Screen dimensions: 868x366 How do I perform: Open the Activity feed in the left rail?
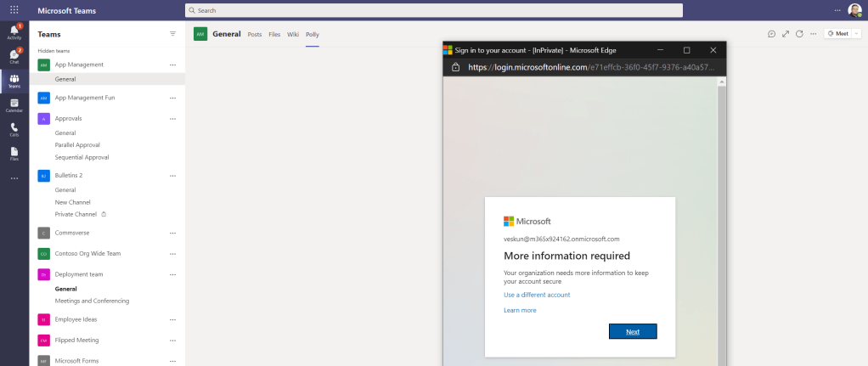(x=14, y=31)
